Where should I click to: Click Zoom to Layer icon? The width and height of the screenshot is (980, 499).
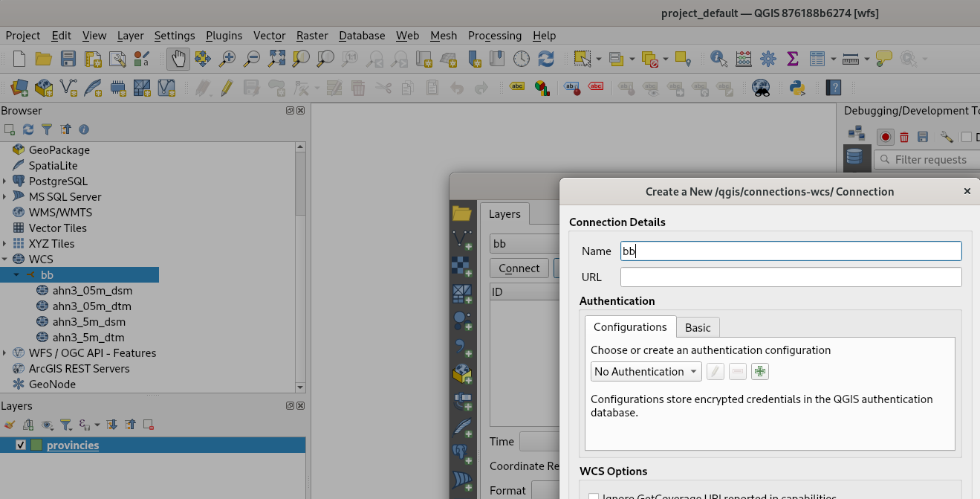tap(325, 59)
